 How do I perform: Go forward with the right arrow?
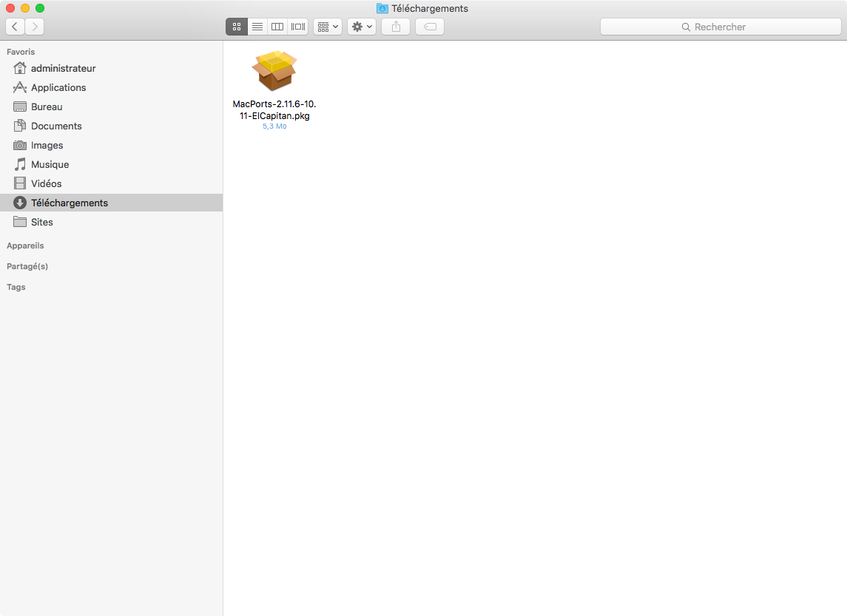pyautogui.click(x=35, y=27)
